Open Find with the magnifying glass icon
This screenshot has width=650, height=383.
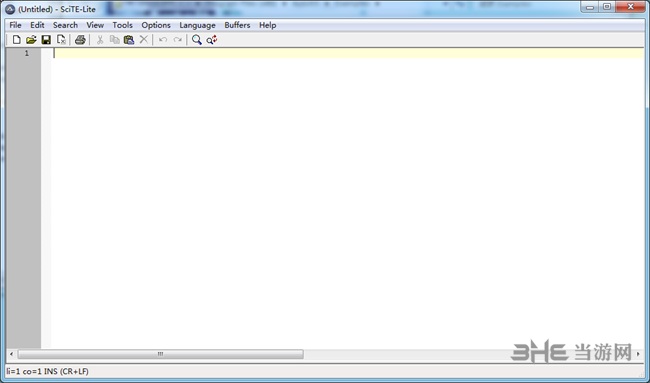click(196, 40)
